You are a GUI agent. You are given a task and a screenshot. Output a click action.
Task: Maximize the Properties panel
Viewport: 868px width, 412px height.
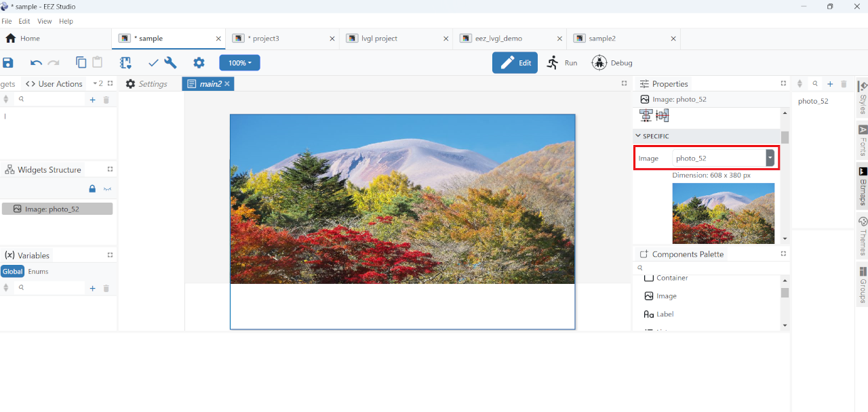click(783, 83)
